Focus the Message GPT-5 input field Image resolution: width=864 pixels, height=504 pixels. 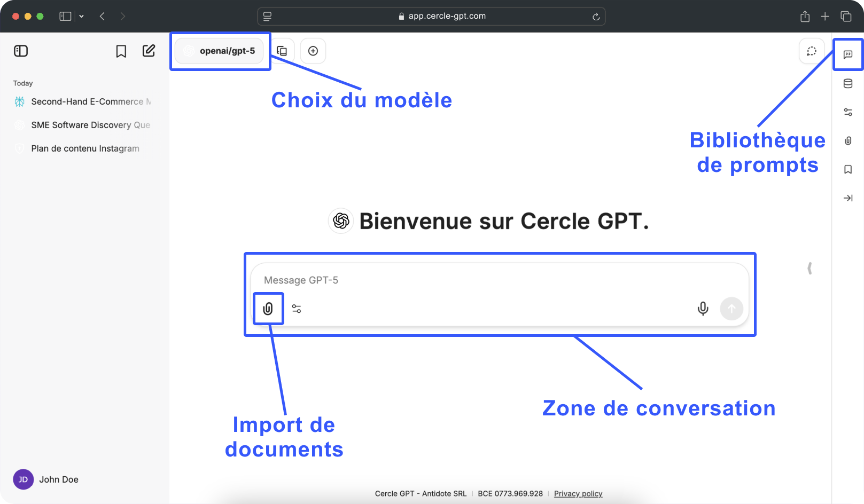point(500,280)
